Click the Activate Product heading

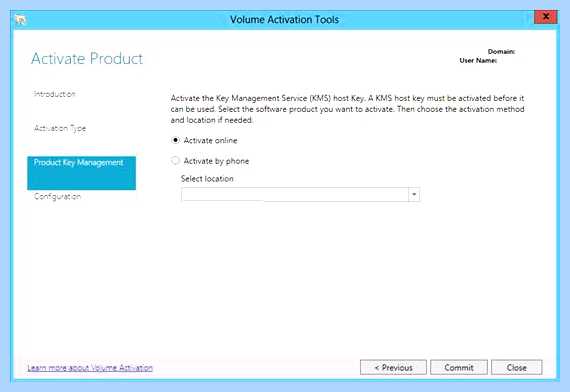tap(87, 59)
